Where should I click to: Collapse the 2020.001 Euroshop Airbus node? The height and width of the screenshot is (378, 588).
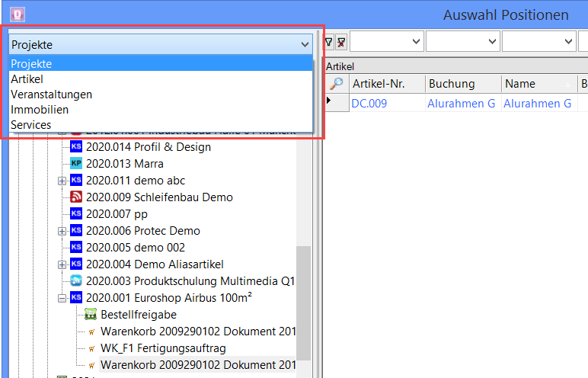(x=62, y=298)
